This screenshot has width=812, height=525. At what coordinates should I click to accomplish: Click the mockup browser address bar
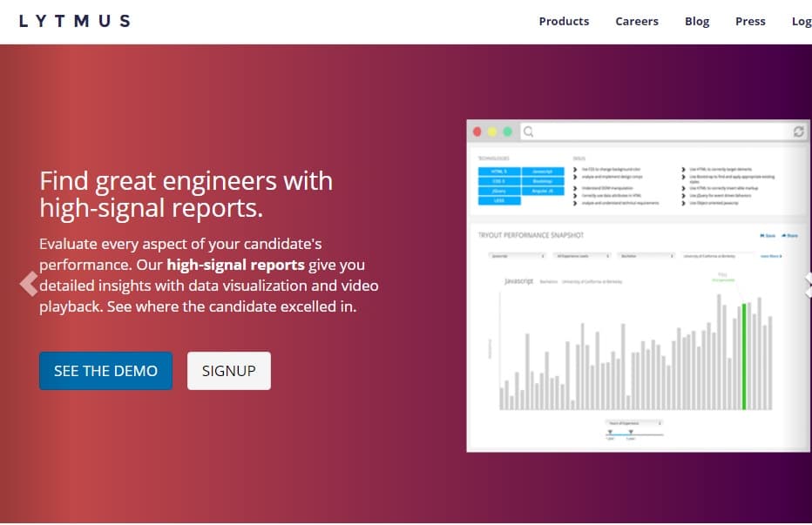[662, 132]
